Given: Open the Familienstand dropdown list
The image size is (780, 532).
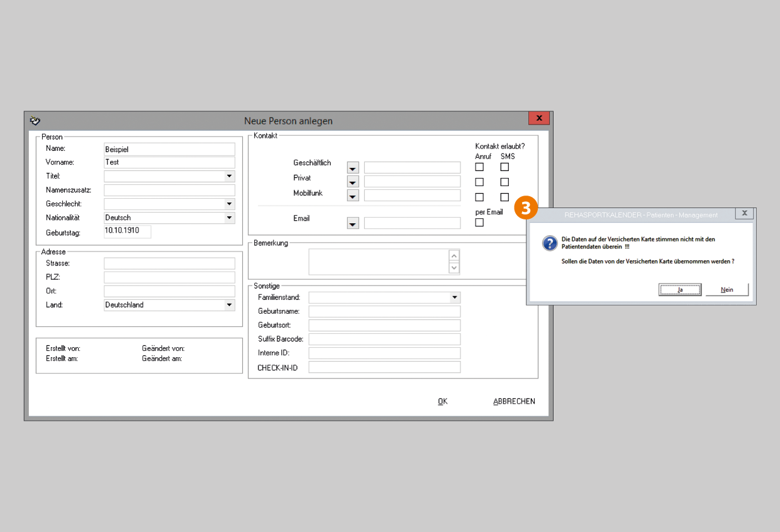Looking at the screenshot, I should pos(454,297).
